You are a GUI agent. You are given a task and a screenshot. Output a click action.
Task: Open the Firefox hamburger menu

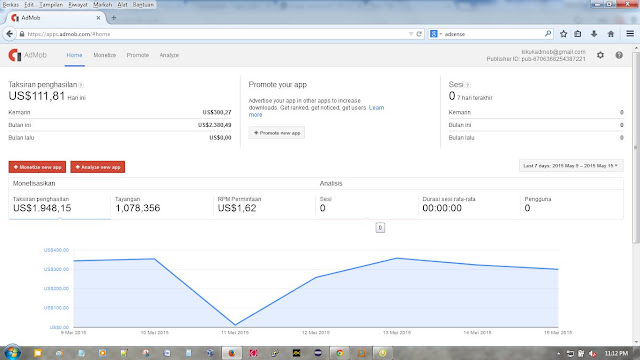coord(630,34)
